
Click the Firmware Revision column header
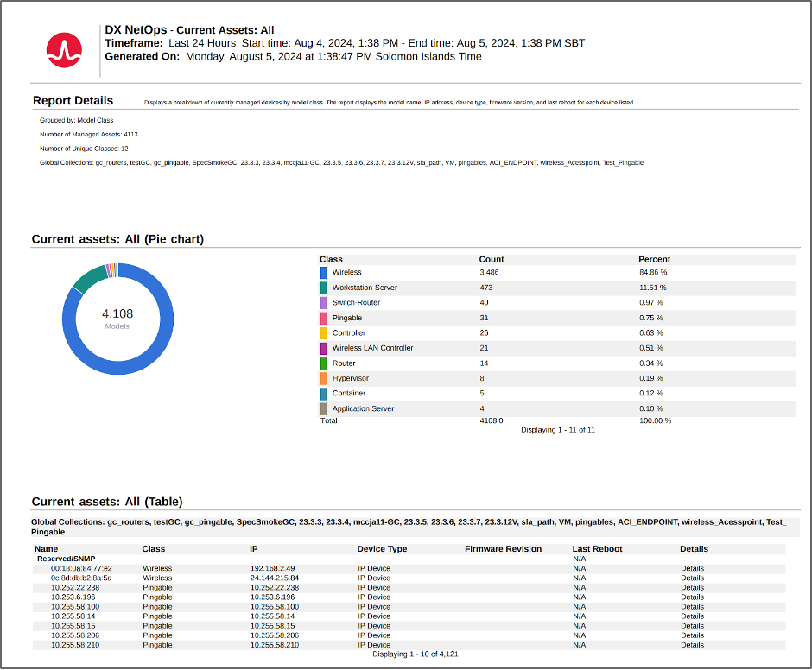pos(503,549)
